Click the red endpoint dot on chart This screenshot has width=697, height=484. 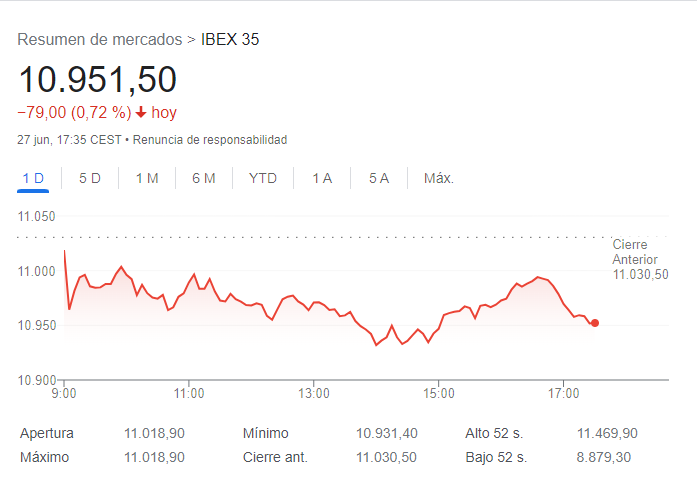tap(595, 323)
